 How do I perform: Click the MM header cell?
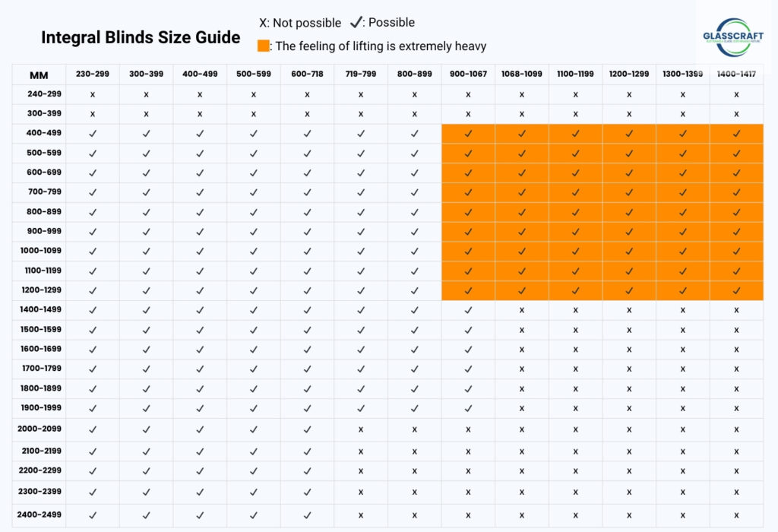click(39, 75)
